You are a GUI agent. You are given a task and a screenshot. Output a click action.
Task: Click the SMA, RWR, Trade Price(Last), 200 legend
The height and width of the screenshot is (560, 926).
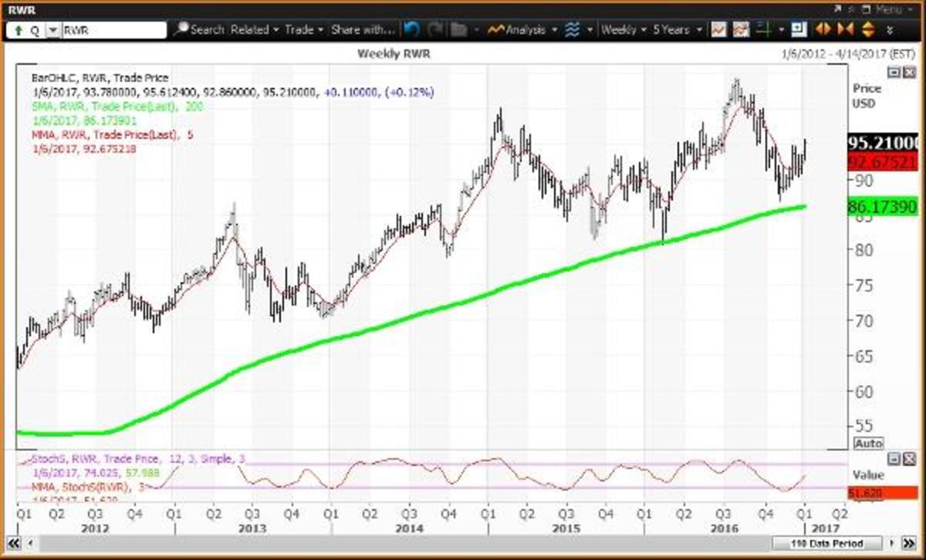click(117, 106)
